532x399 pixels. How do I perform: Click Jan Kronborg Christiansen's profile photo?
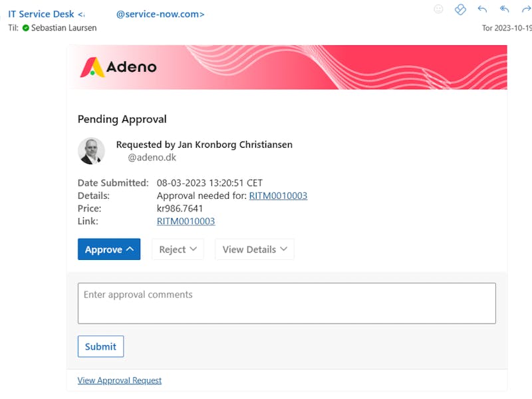pyautogui.click(x=91, y=151)
